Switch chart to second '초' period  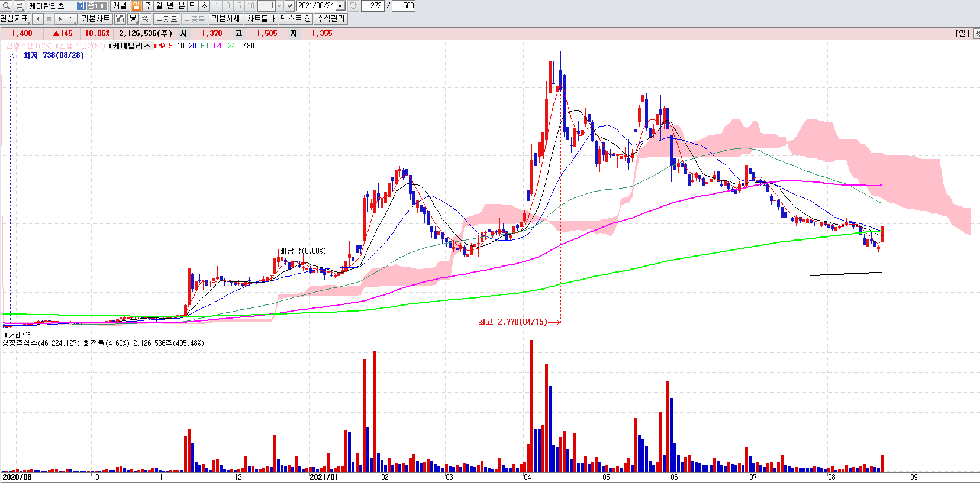click(x=204, y=6)
